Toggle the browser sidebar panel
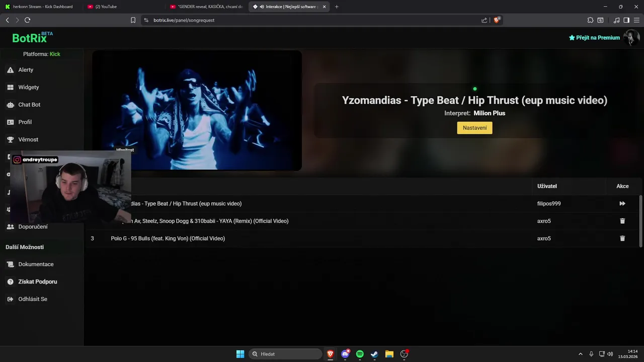Image resolution: width=644 pixels, height=362 pixels. pyautogui.click(x=626, y=20)
